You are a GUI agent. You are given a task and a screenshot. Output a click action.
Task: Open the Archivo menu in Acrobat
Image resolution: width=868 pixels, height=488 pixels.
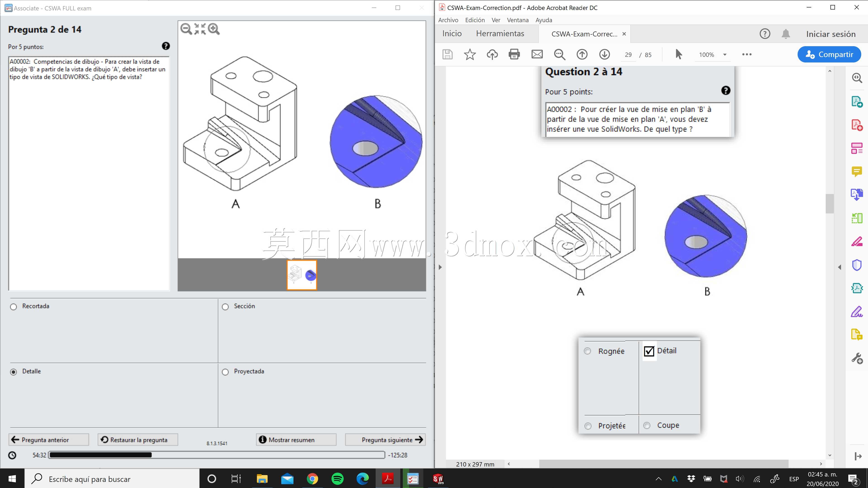pos(448,20)
